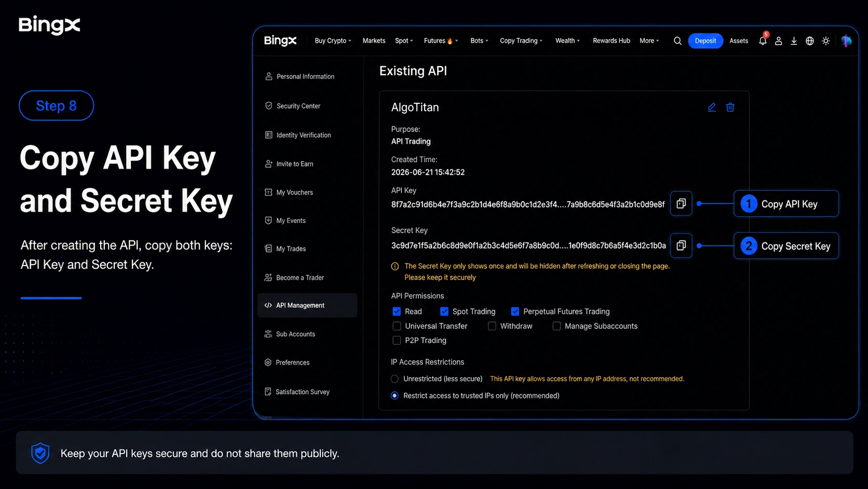The height and width of the screenshot is (489, 868).
Task: Expand the Spot menu dropdown
Action: pos(404,41)
